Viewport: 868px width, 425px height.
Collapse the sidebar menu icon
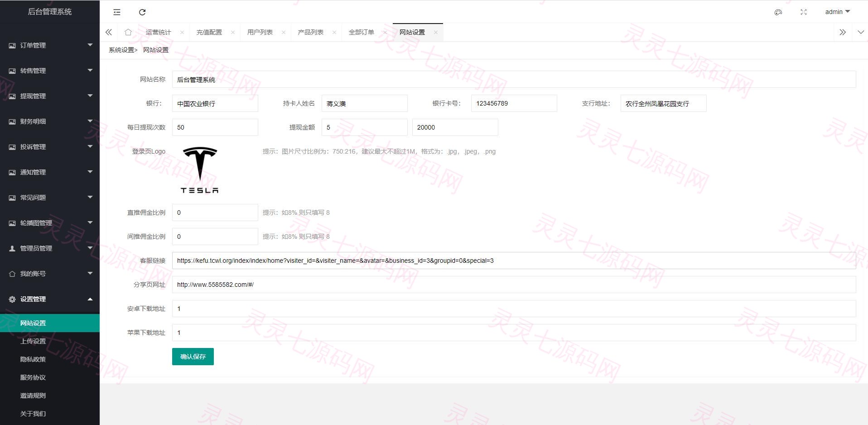[117, 12]
